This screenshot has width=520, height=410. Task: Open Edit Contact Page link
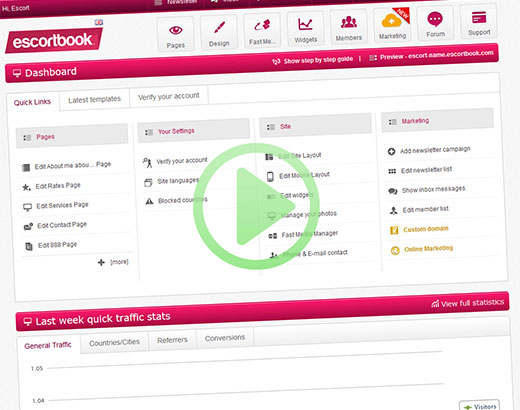click(62, 225)
